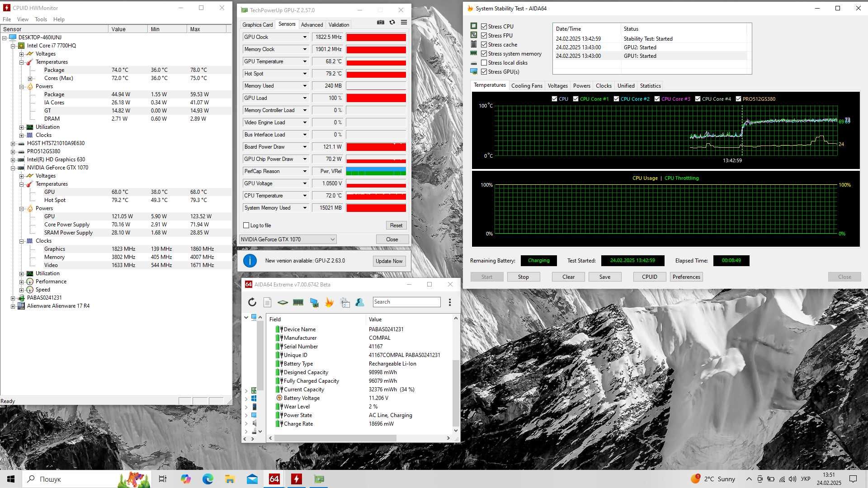The height and width of the screenshot is (488, 868).
Task: Click the AIDA64 horizontal scrollbar
Action: [x=335, y=438]
